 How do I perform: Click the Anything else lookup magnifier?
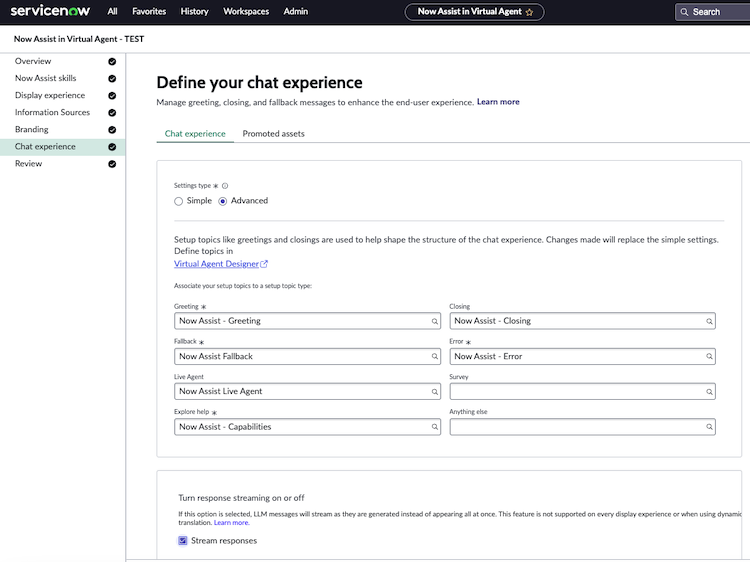tap(709, 427)
